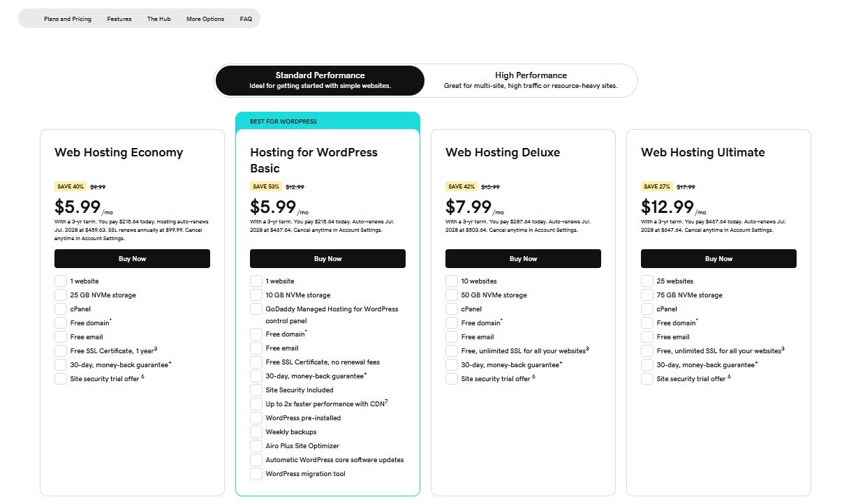Open The Hub page
The height and width of the screenshot is (504, 849).
coord(158,19)
